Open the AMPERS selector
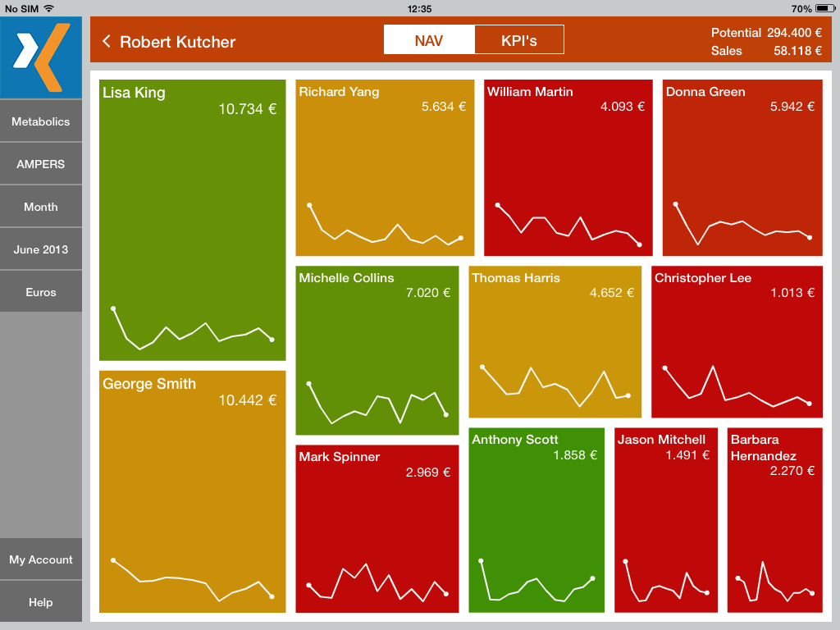 (41, 164)
